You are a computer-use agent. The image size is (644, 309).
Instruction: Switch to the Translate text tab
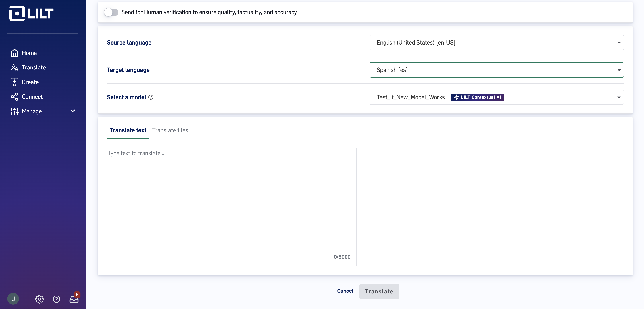tap(128, 130)
